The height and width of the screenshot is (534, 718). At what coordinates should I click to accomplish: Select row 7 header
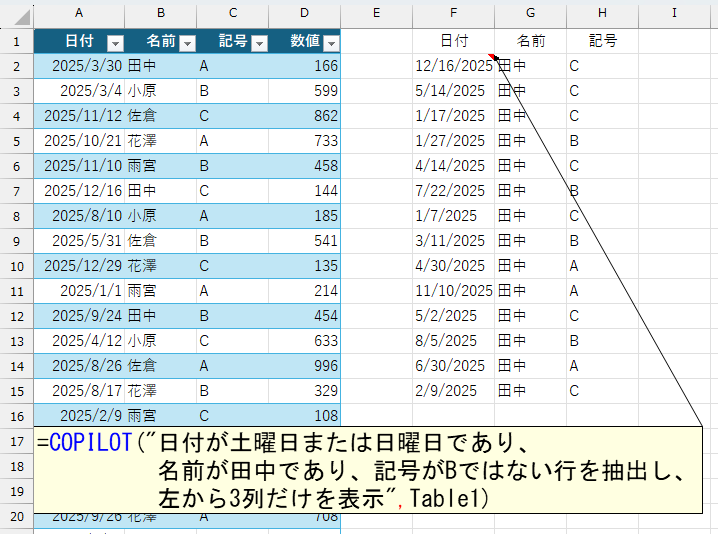pos(16,191)
